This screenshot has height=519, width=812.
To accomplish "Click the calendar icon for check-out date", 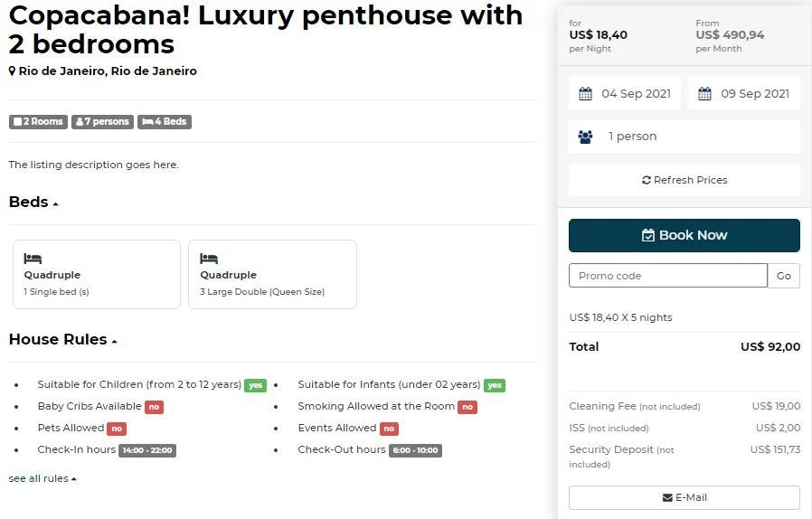I will (704, 94).
